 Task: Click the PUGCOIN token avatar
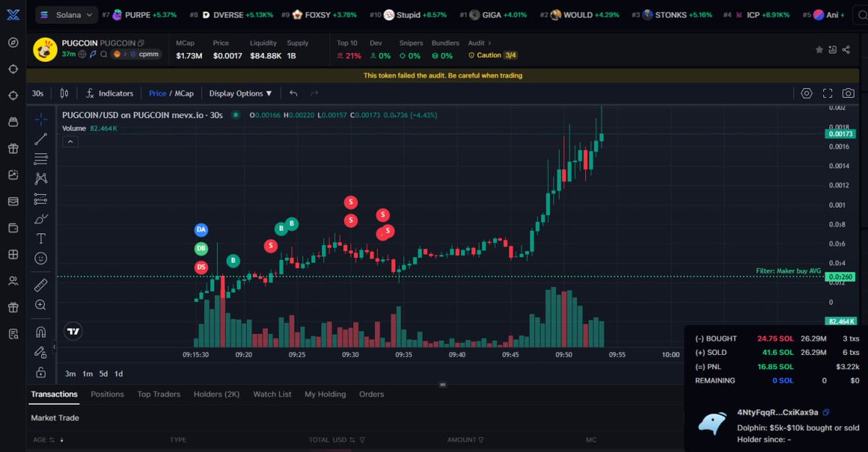tap(45, 49)
